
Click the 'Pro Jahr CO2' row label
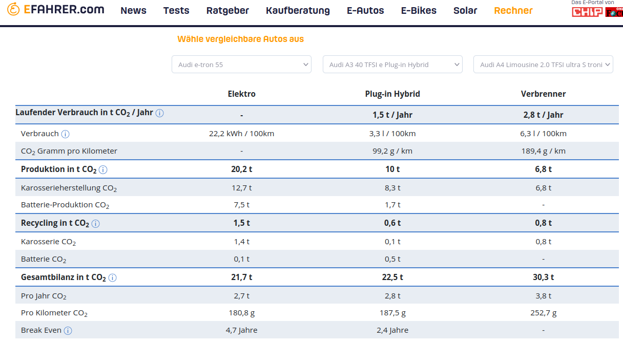[44, 296]
